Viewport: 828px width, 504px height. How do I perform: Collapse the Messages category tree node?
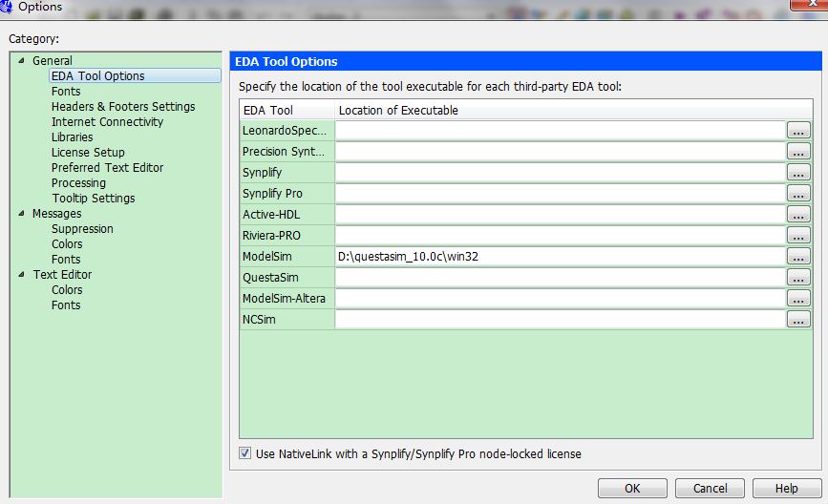coord(21,214)
